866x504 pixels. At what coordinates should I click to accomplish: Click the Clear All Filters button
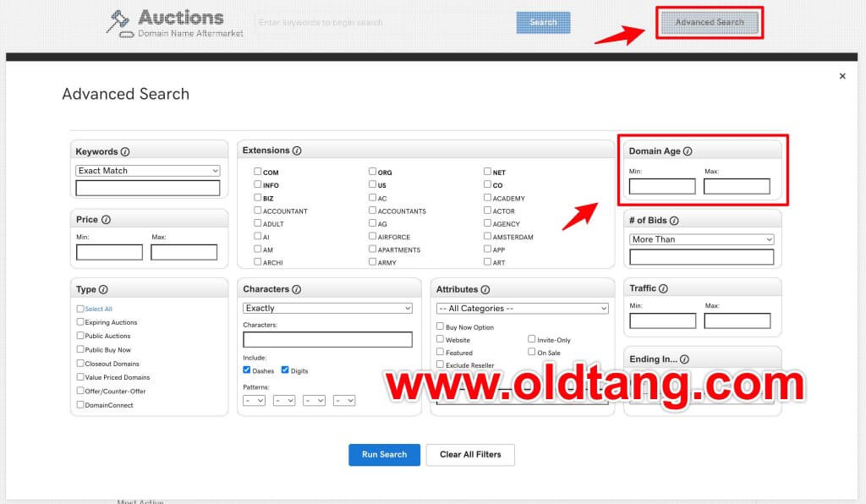470,455
